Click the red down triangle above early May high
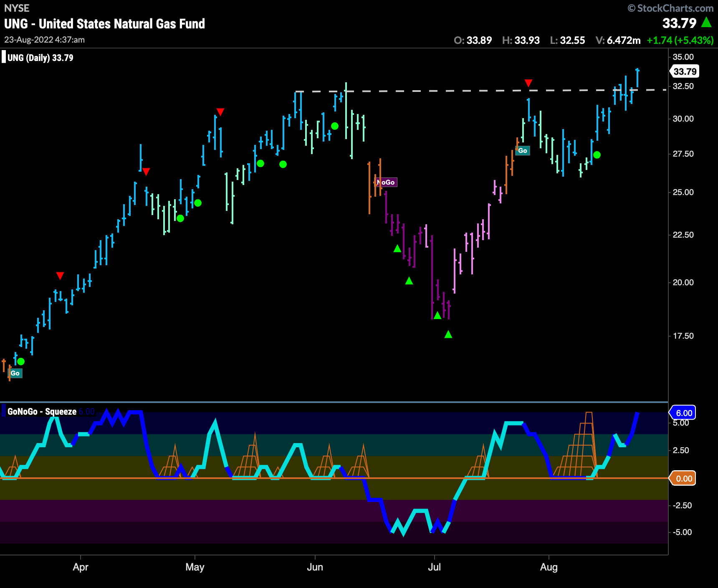 coord(220,112)
